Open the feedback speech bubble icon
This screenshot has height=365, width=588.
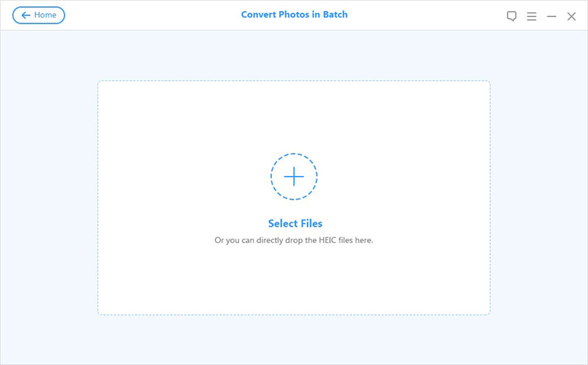click(x=512, y=16)
